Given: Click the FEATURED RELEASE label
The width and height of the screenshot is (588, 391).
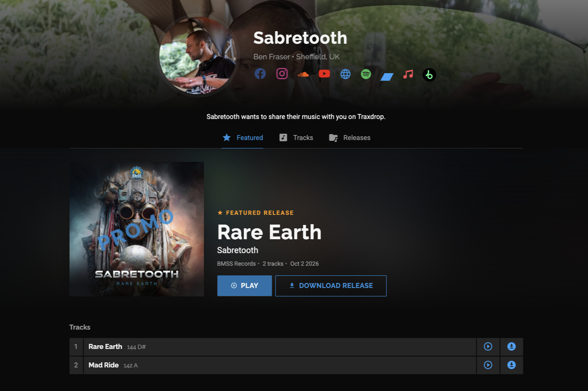Looking at the screenshot, I should pyautogui.click(x=256, y=213).
